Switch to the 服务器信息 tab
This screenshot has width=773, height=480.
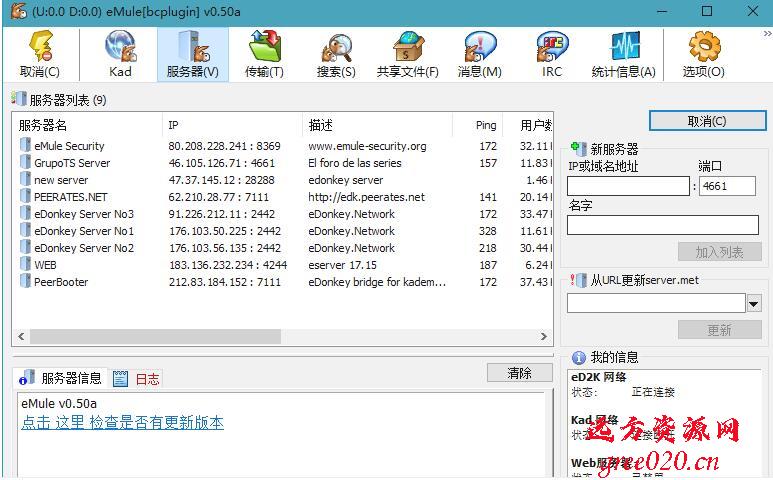[61, 378]
